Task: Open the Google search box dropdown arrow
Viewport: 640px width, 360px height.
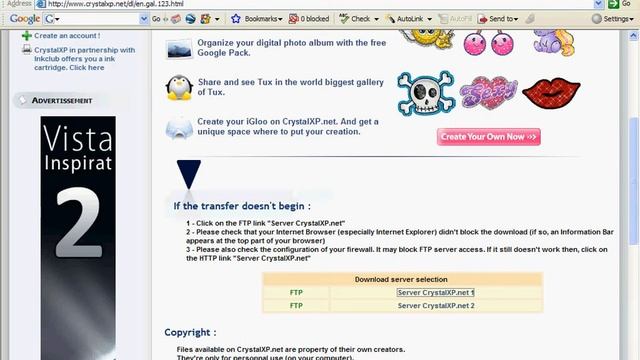Action: pyautogui.click(x=144, y=19)
